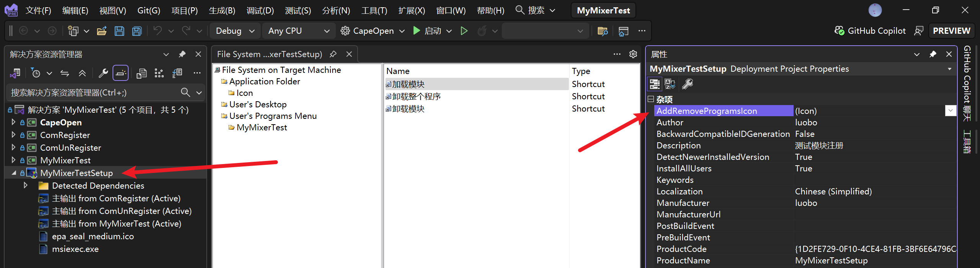Image resolution: width=980 pixels, height=268 pixels.
Task: Toggle Categorized view in Properties panel
Action: (655, 84)
